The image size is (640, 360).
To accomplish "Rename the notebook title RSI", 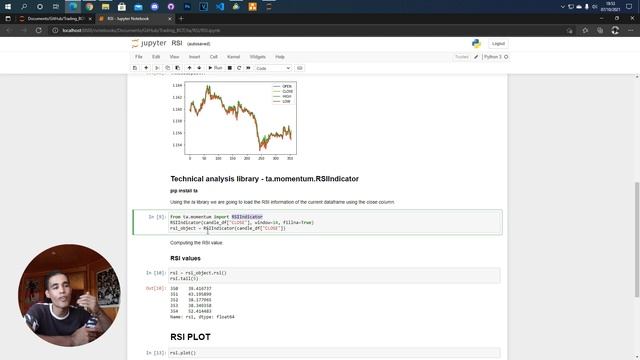I will pyautogui.click(x=177, y=43).
